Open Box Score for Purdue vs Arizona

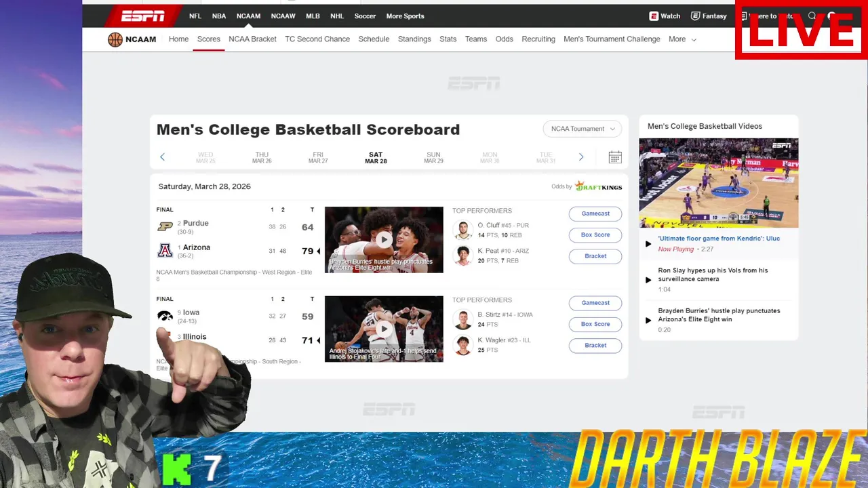tap(595, 235)
